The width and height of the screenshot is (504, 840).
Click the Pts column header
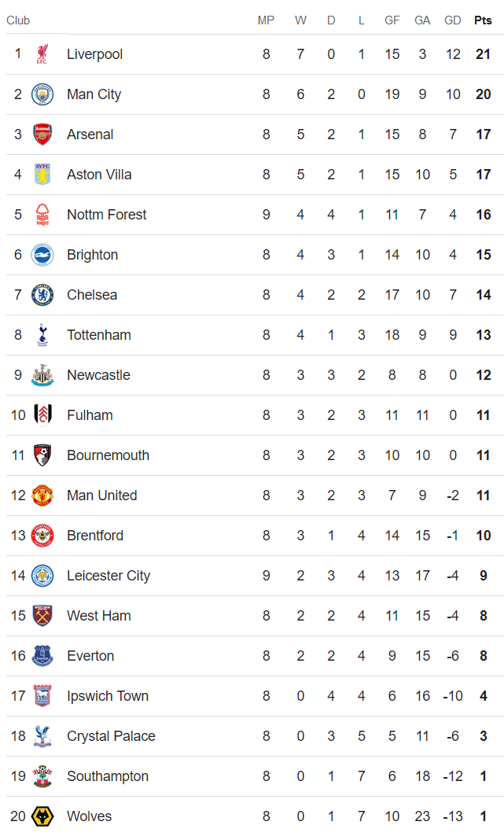point(483,20)
